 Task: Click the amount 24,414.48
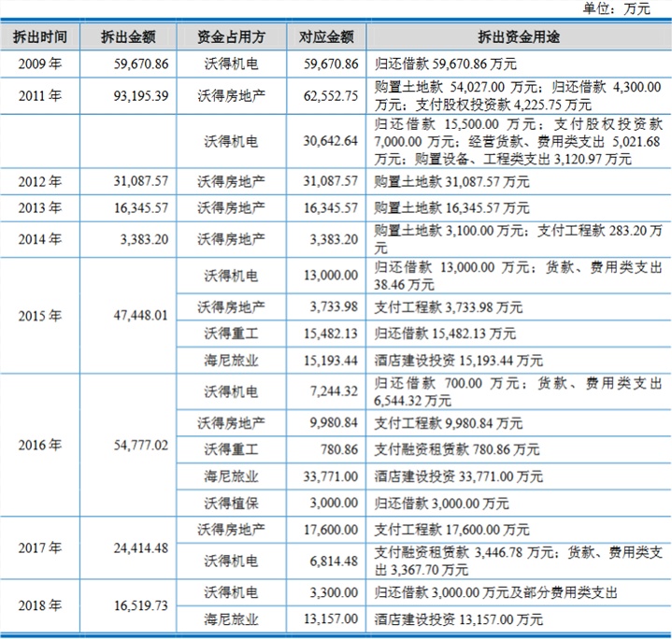pyautogui.click(x=140, y=547)
